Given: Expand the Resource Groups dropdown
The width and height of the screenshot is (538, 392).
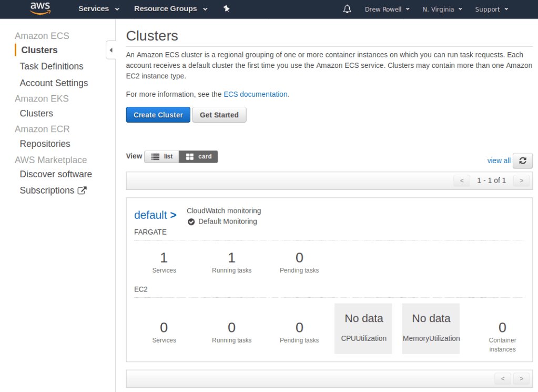Looking at the screenshot, I should point(170,9).
